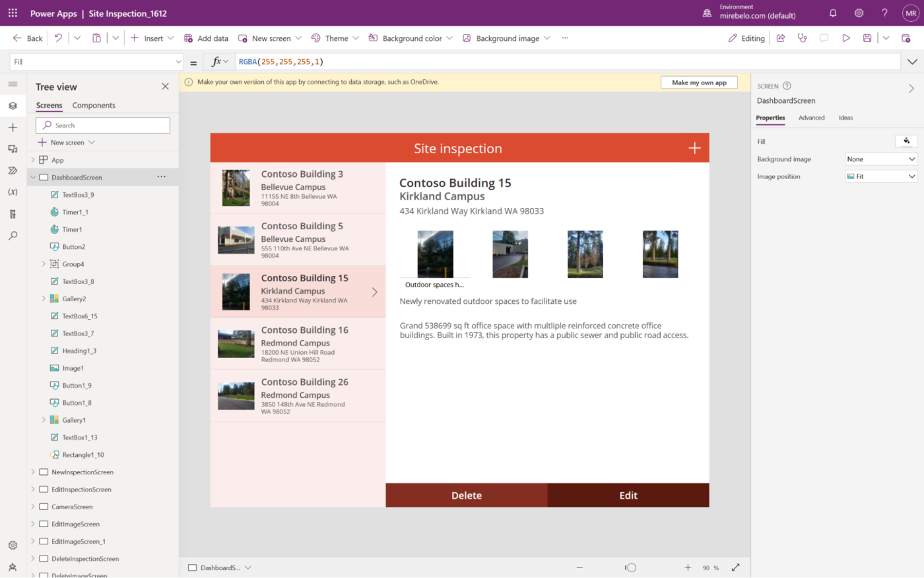The image size is (924, 578).
Task: Toggle the hamburger menu in left rail
Action: [13, 84]
